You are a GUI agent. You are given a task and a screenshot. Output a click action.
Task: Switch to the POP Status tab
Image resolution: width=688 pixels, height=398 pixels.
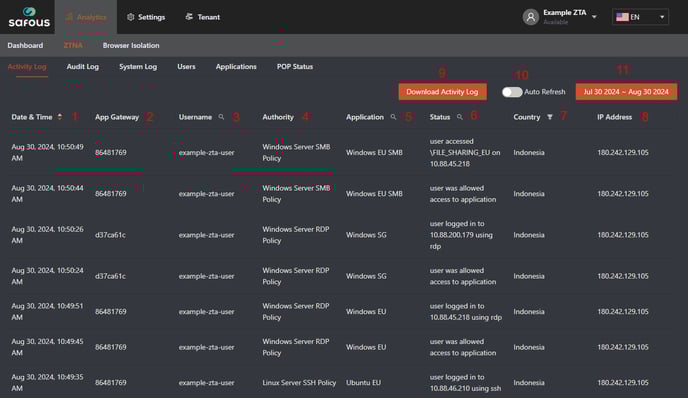(295, 67)
